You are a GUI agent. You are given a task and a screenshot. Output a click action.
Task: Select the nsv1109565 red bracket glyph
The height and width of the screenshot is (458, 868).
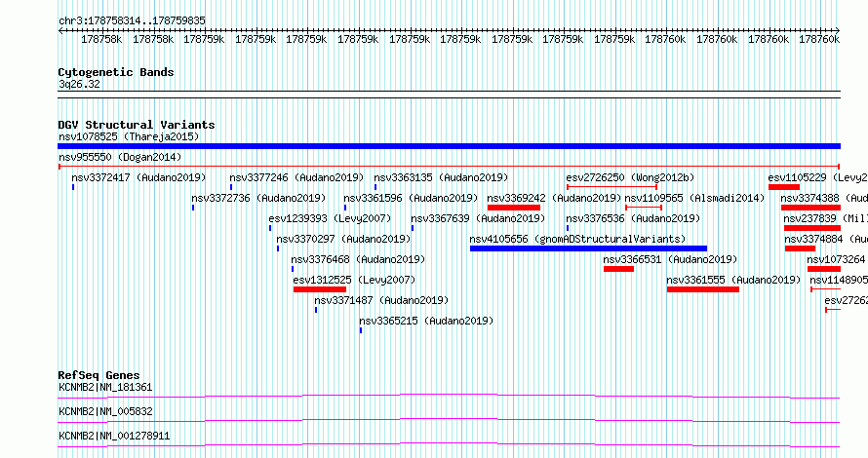tap(644, 208)
